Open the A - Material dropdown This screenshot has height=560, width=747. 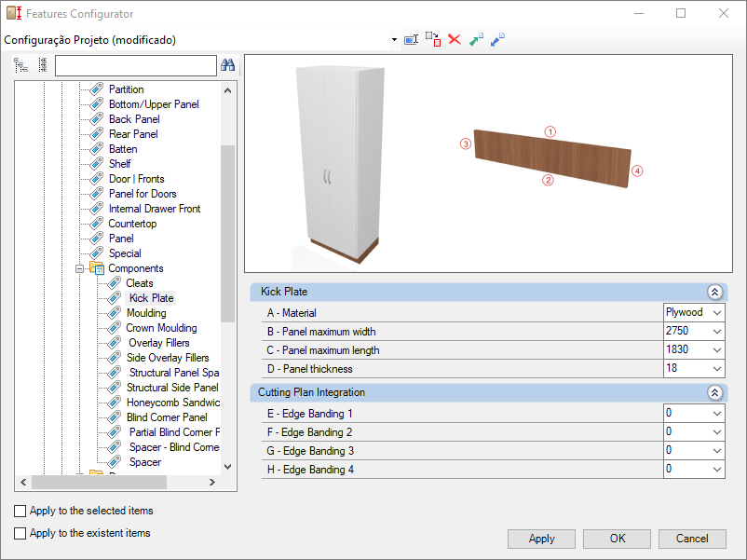coord(694,313)
